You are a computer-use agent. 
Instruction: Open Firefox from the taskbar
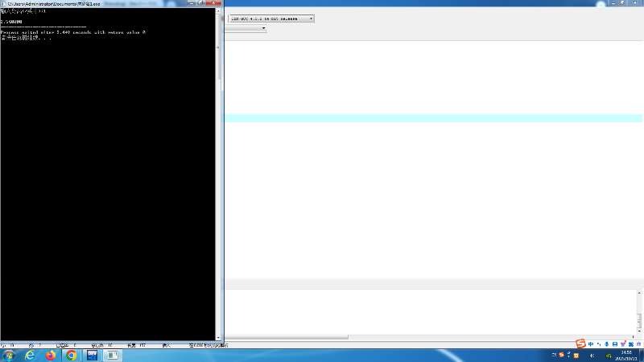coord(51,356)
